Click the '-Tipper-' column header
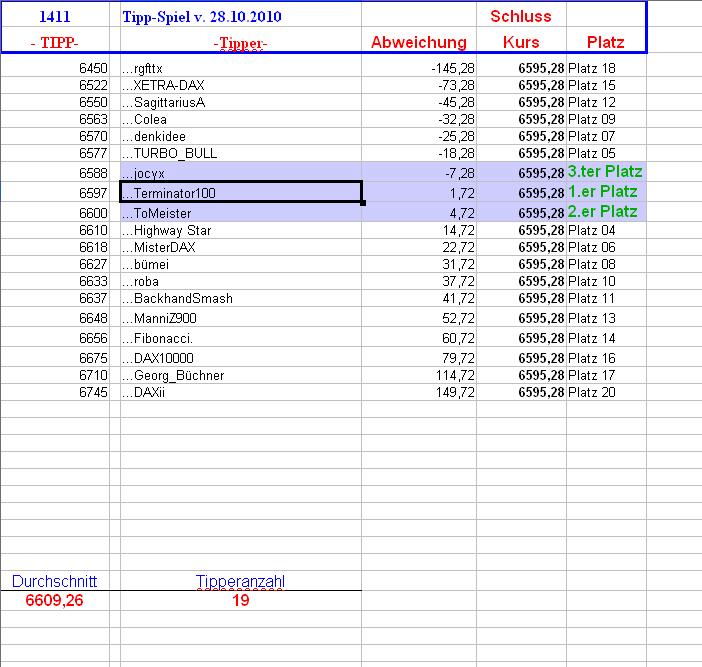This screenshot has width=702, height=667. tap(241, 43)
